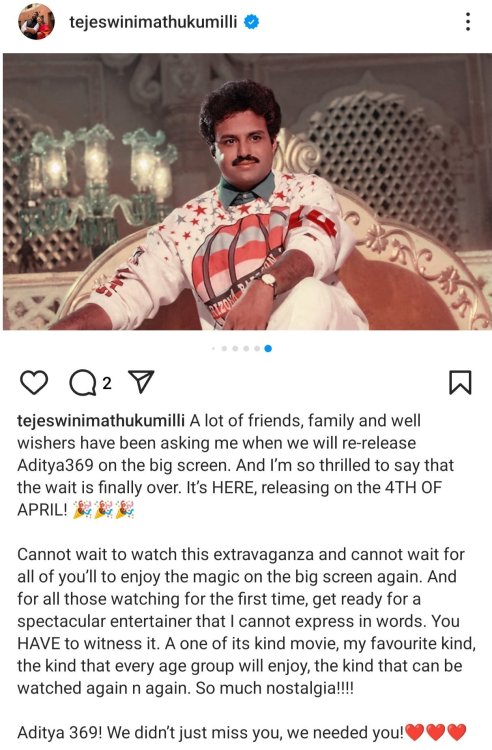Select the tiny leftmost carousel dot
This screenshot has width=492, height=750.
coord(213,349)
